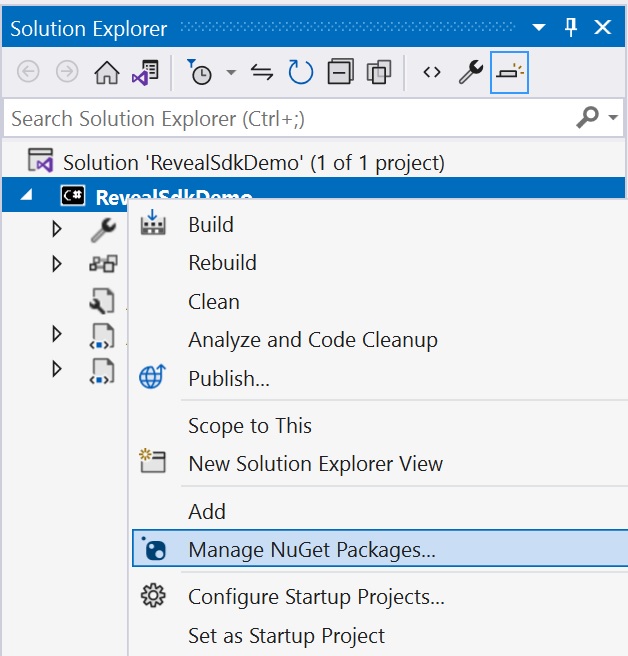Go to Home view in Solution Explorer
628x656 pixels.
[107, 72]
